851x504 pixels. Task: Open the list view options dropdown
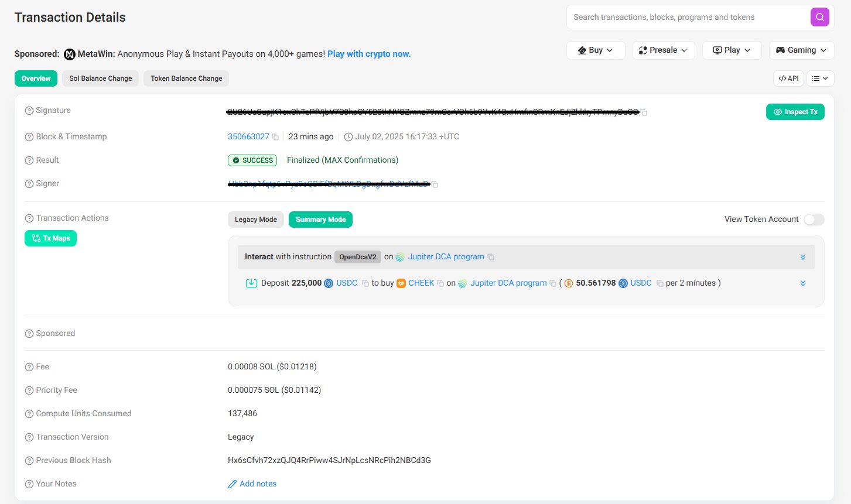(820, 78)
